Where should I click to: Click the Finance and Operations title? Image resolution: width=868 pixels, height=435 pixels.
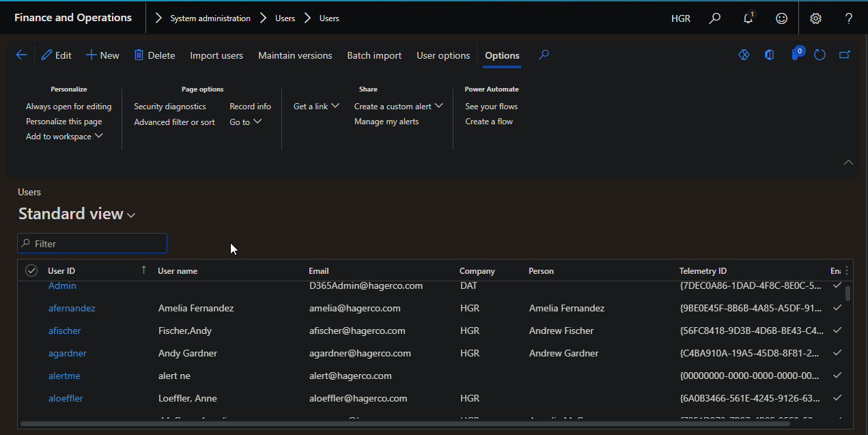73,18
